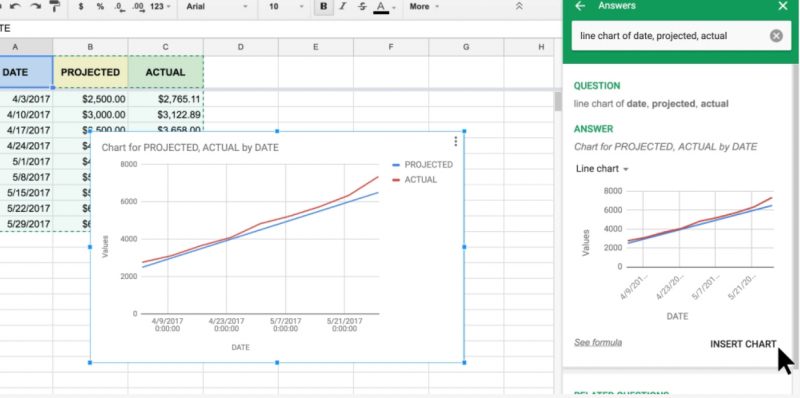This screenshot has height=398, width=800.
Task: Open the text color picker
Action: point(384,7)
